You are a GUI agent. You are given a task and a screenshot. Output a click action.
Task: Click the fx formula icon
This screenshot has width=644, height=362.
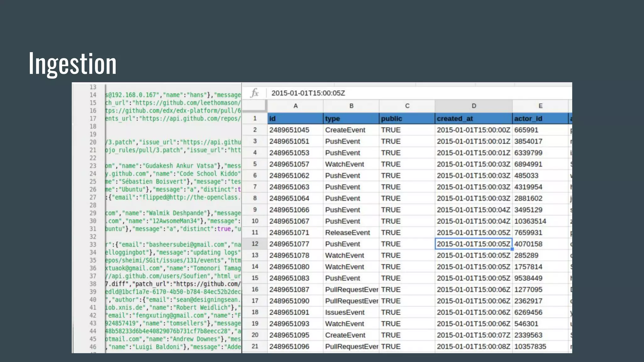pyautogui.click(x=254, y=93)
